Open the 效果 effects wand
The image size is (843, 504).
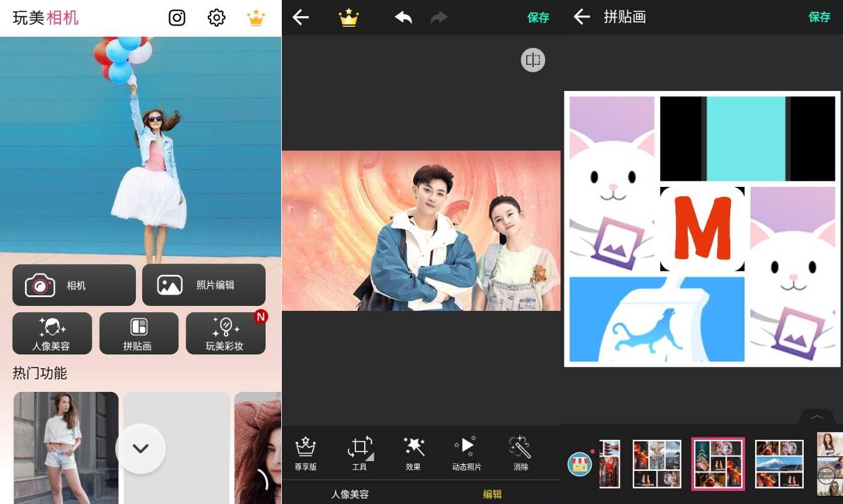[x=413, y=453]
